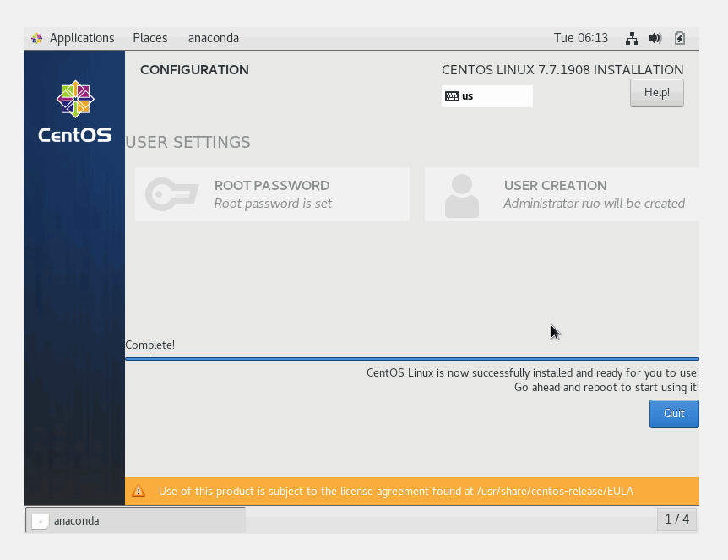
Task: Select anaconda window in taskbar
Action: tap(136, 520)
